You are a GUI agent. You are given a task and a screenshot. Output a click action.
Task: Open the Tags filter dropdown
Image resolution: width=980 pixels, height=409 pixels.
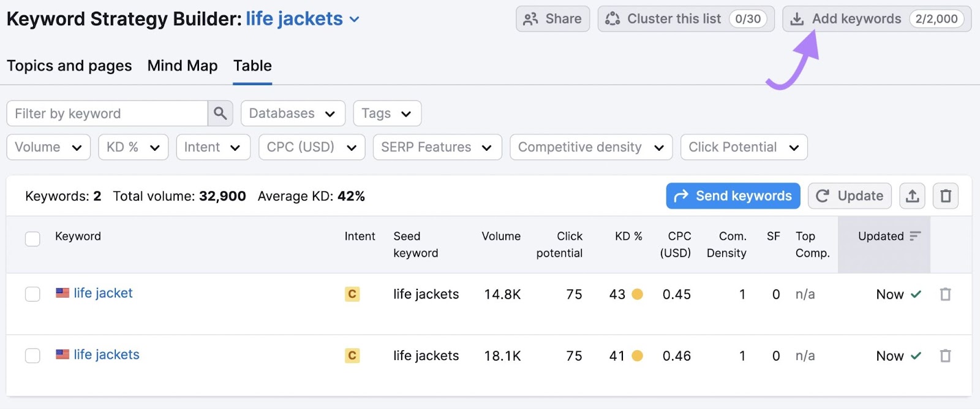(x=387, y=113)
